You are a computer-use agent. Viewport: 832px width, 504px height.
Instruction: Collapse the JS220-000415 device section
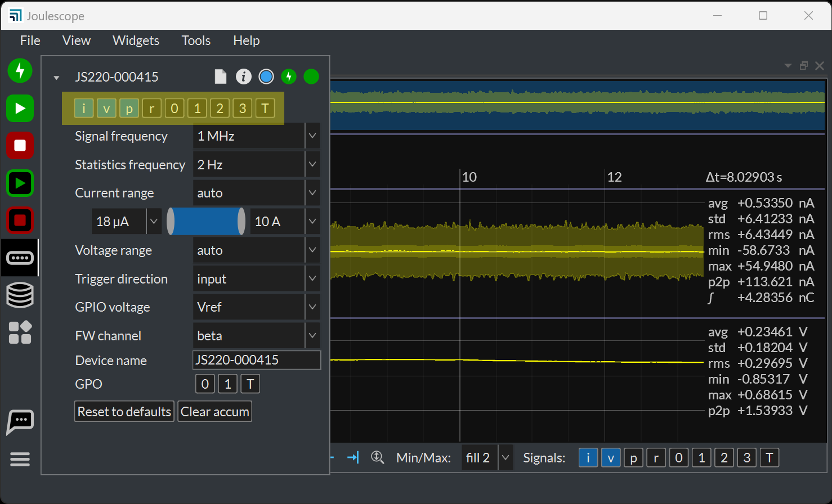point(56,78)
